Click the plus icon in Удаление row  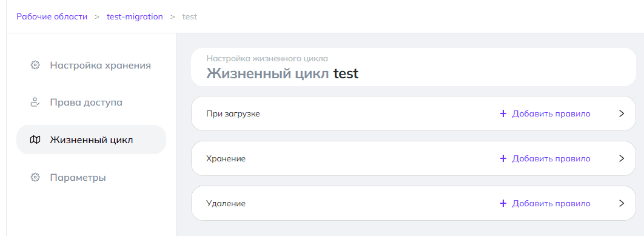coord(503,203)
